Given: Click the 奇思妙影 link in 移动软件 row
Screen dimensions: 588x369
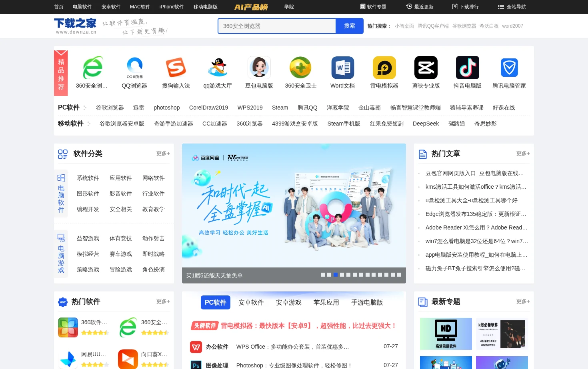Looking at the screenshot, I should tap(486, 124).
